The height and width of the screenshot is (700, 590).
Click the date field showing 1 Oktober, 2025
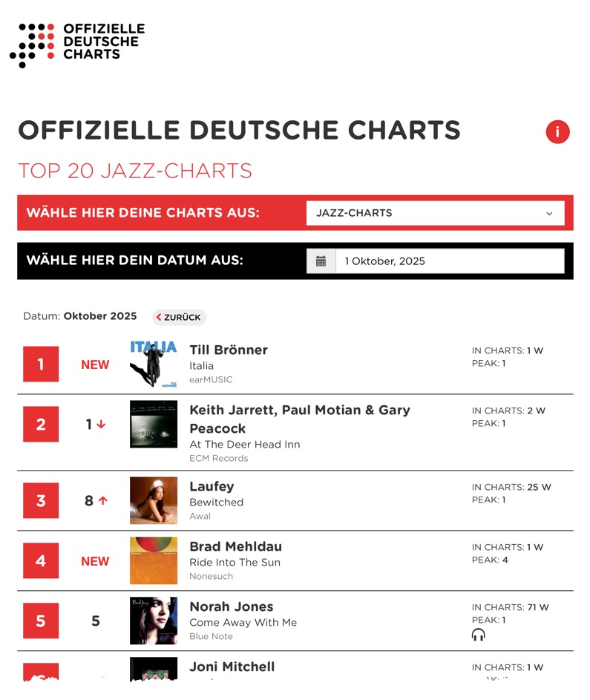450,261
